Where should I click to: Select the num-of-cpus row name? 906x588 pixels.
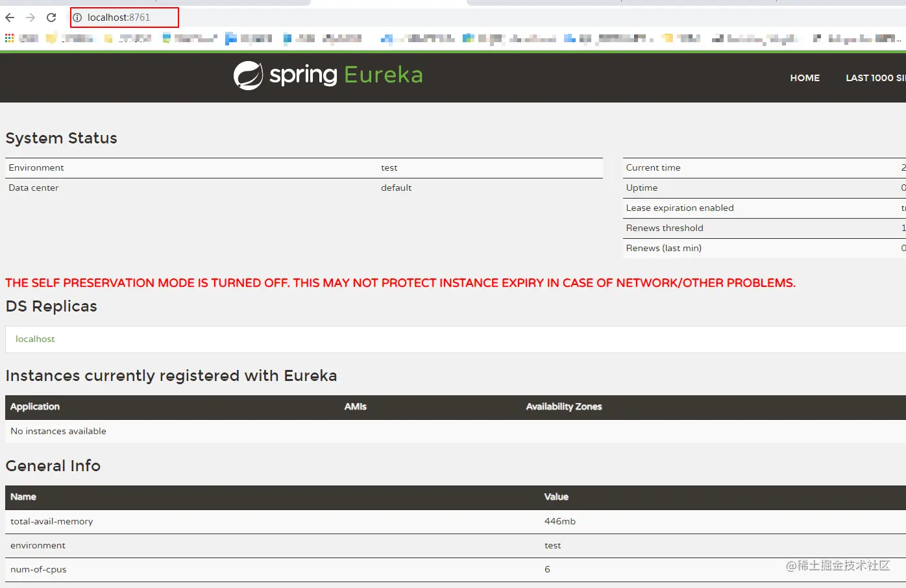coord(38,569)
